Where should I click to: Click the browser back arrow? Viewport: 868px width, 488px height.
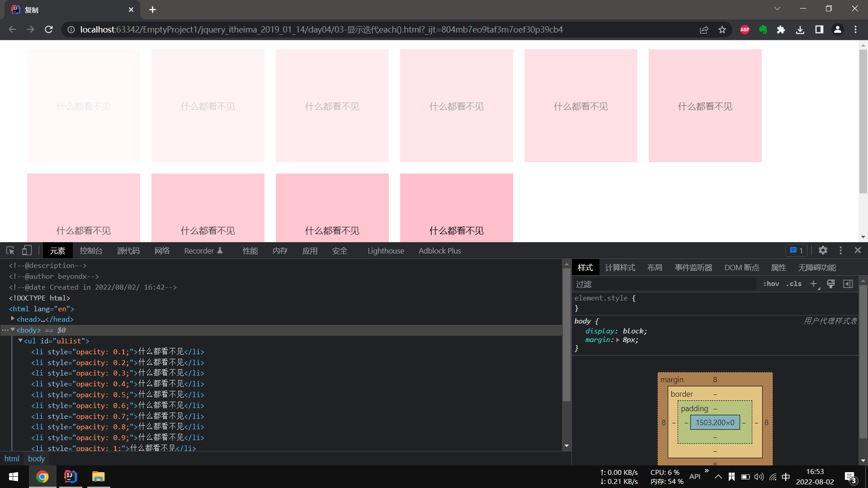pos(12,29)
